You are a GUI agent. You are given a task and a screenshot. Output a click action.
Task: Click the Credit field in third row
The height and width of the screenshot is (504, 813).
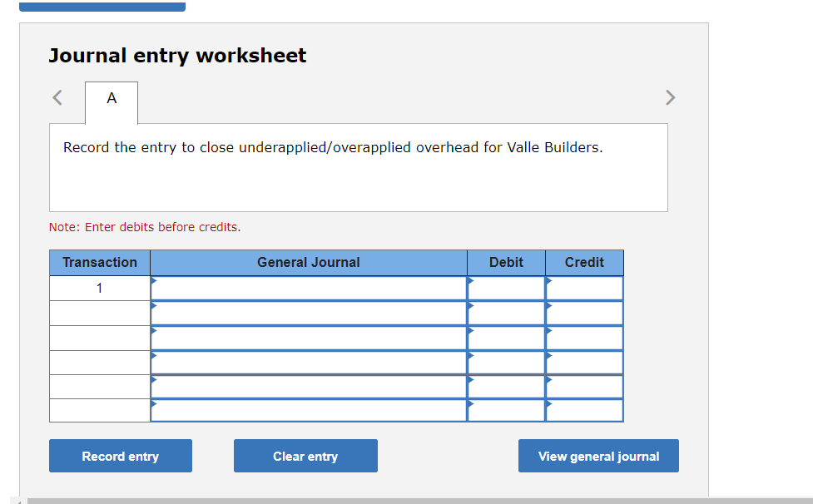tap(584, 338)
